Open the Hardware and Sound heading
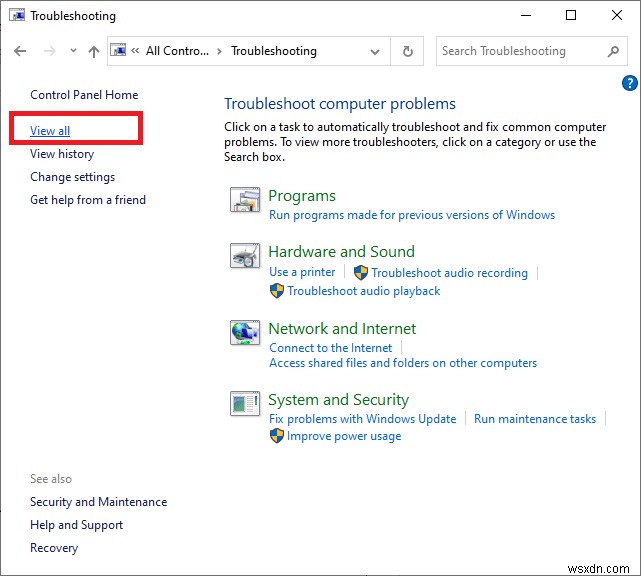 coord(342,251)
